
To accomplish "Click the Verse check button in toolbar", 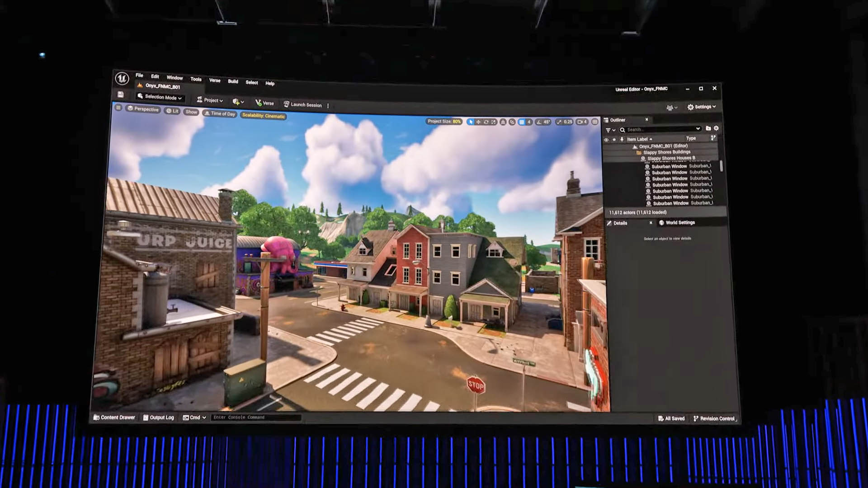I will [264, 103].
